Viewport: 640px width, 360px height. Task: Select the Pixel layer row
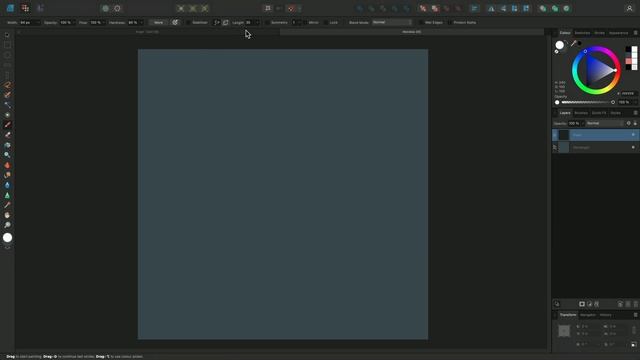click(596, 135)
